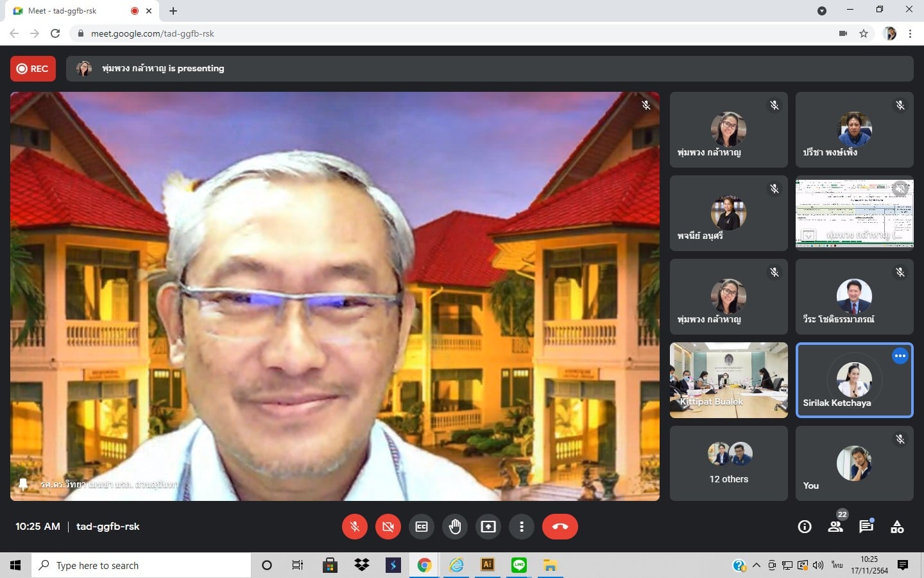Open options on the Sirilak Ketchaya tile

(x=900, y=356)
